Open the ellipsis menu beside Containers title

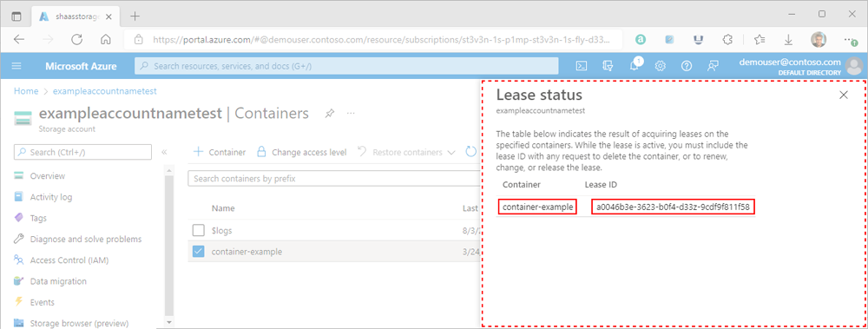coord(351,114)
